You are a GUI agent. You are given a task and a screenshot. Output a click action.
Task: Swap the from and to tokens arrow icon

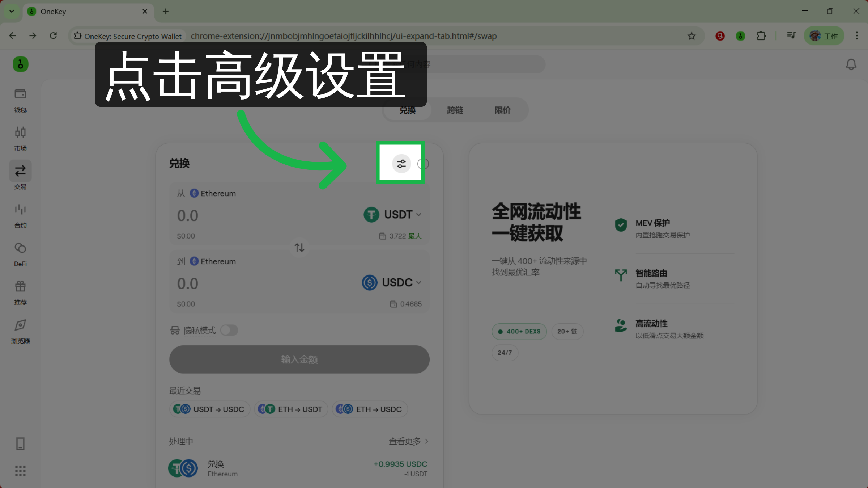coord(299,248)
